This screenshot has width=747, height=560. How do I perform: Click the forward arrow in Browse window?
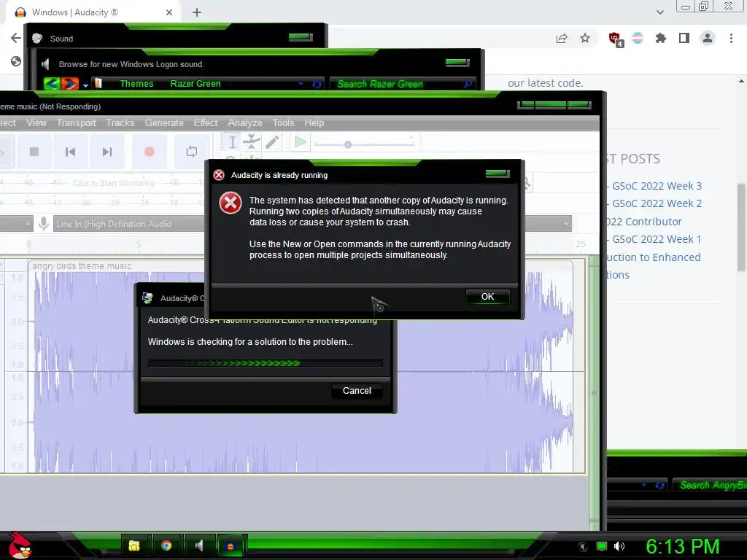pyautogui.click(x=69, y=84)
